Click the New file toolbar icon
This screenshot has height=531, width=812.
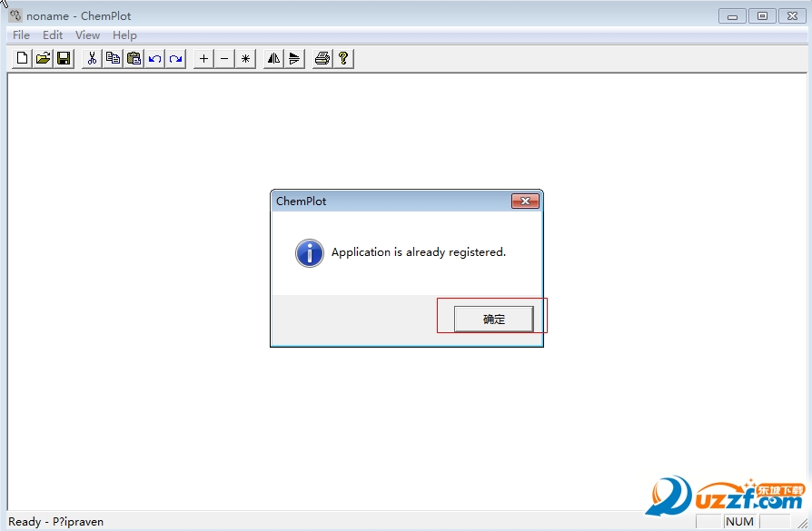(23, 59)
